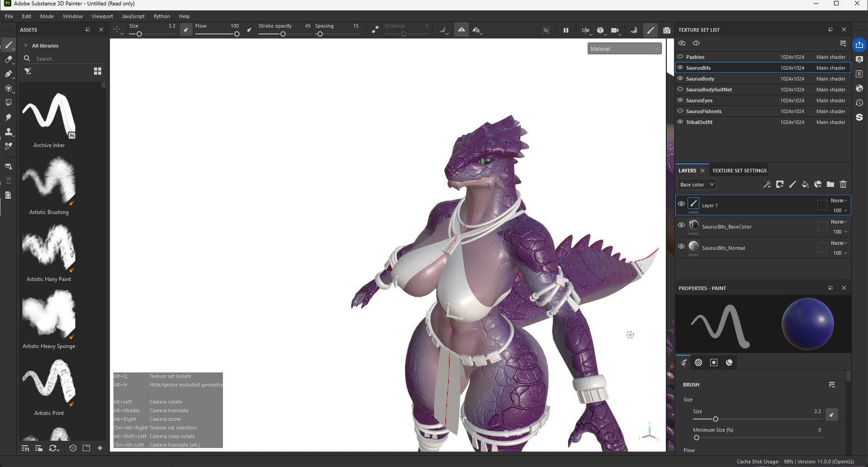868x467 pixels.
Task: Add a folder in the layers panel
Action: [830, 185]
